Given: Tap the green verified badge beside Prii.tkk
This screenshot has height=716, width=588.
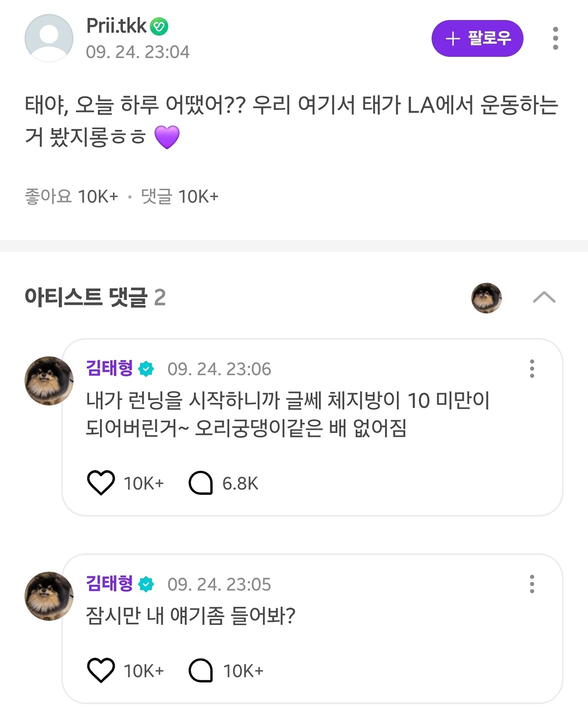Looking at the screenshot, I should pos(159,26).
